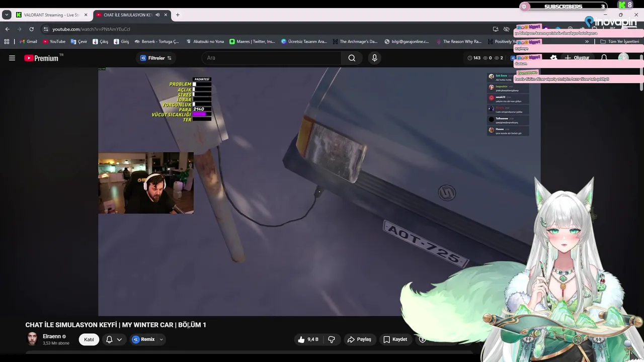Click the youtube.com address bar URL
This screenshot has width=644, height=362.
click(91, 29)
